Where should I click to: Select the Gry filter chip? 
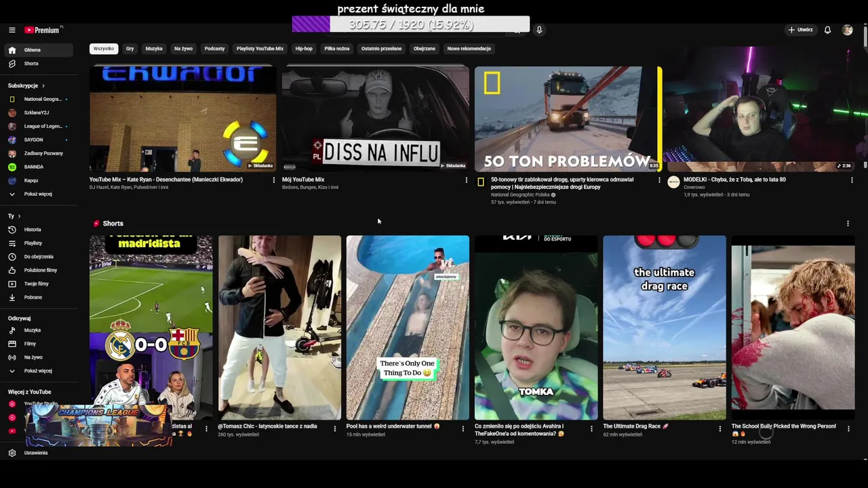(130, 49)
